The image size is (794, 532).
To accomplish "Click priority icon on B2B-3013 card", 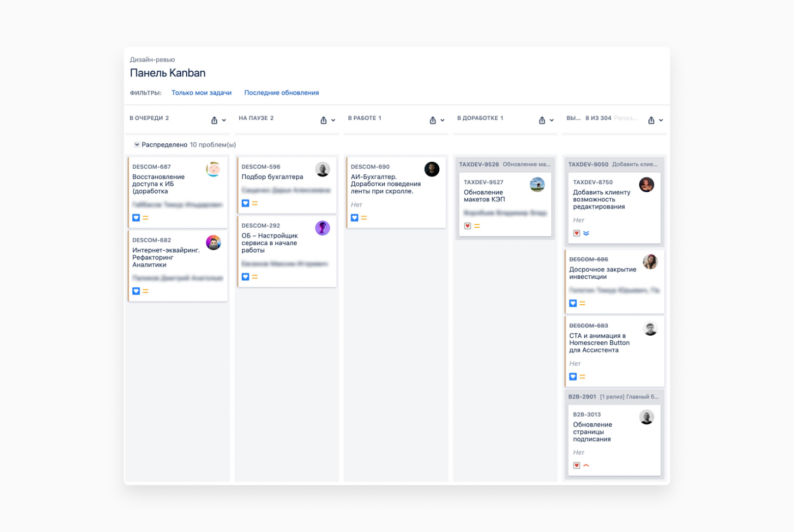I will 586,465.
